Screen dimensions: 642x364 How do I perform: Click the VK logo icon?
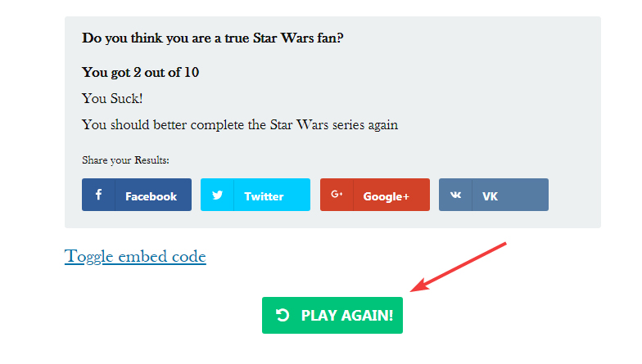[x=455, y=195]
